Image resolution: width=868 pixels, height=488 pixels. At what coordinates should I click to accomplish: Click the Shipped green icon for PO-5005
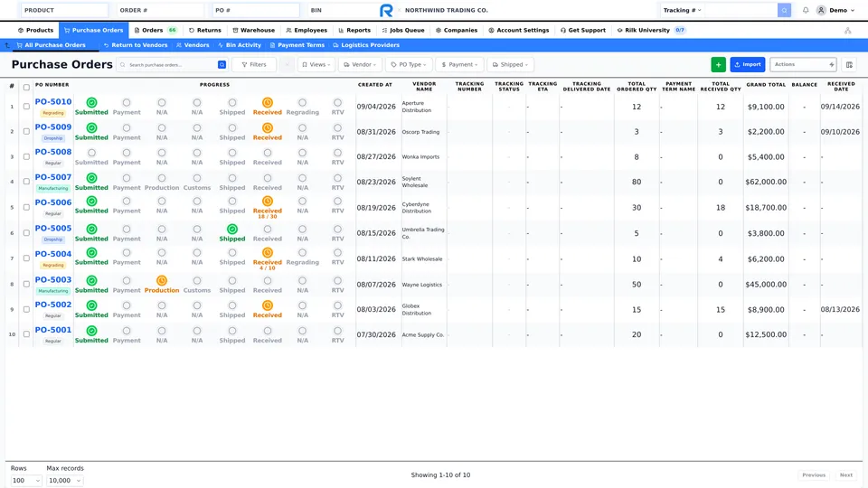(x=232, y=229)
